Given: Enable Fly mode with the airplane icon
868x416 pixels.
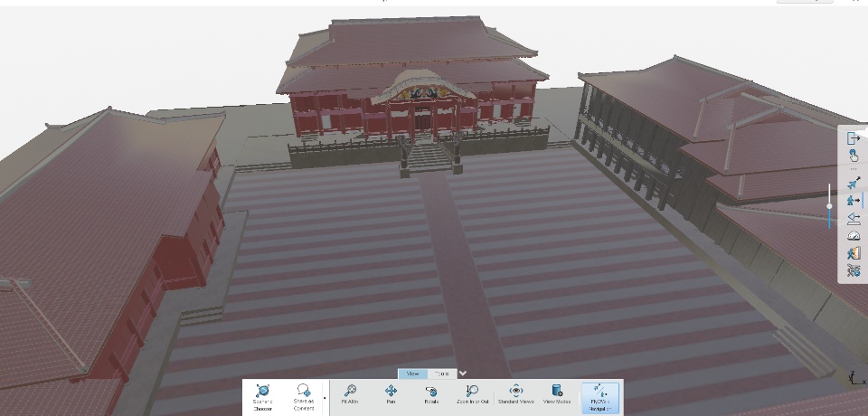Looking at the screenshot, I should pos(854,183).
